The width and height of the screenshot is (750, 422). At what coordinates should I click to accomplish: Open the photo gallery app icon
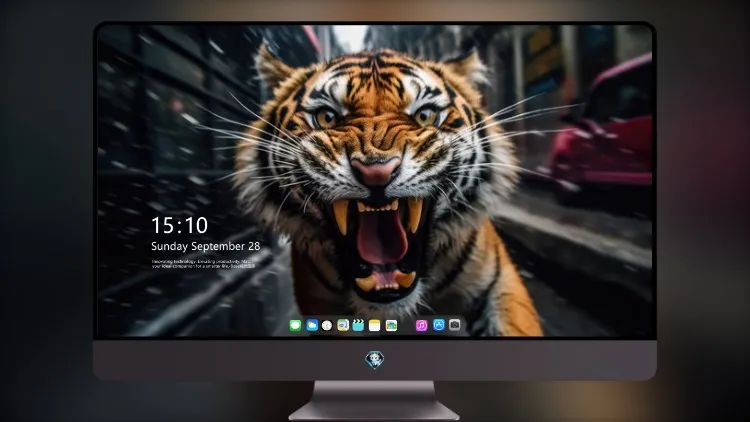tap(391, 325)
